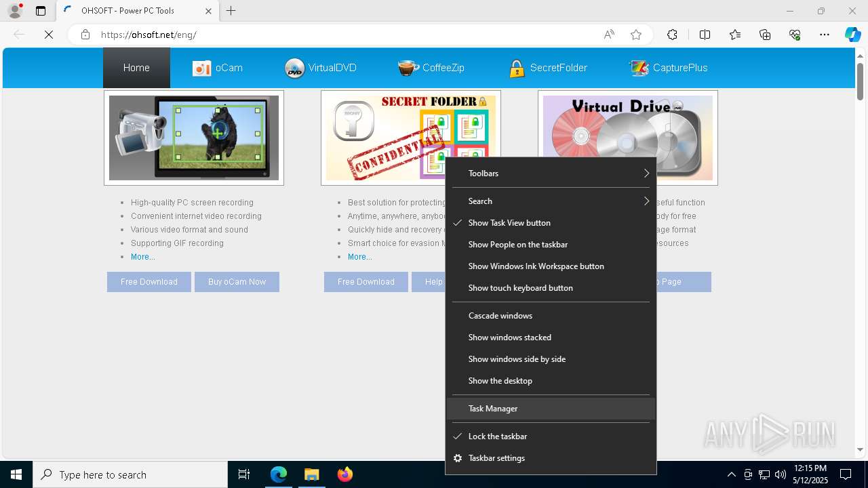The width and height of the screenshot is (868, 488).
Task: Open the tab actions menu icon
Action: [41, 11]
